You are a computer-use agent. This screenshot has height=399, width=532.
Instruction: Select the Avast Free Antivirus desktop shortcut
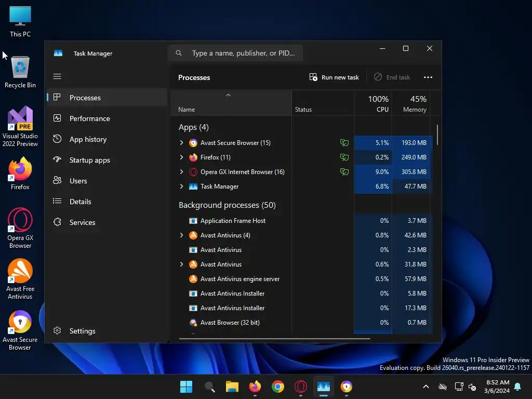coord(20,279)
